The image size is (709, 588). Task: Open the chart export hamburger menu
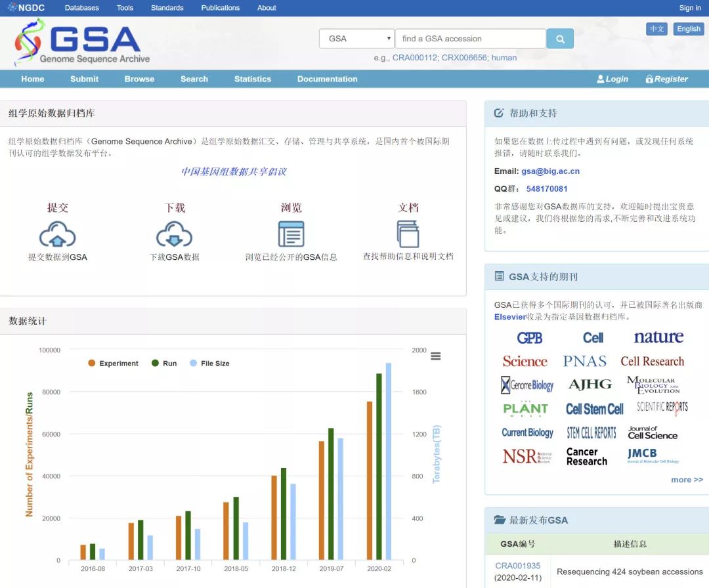[x=435, y=356]
